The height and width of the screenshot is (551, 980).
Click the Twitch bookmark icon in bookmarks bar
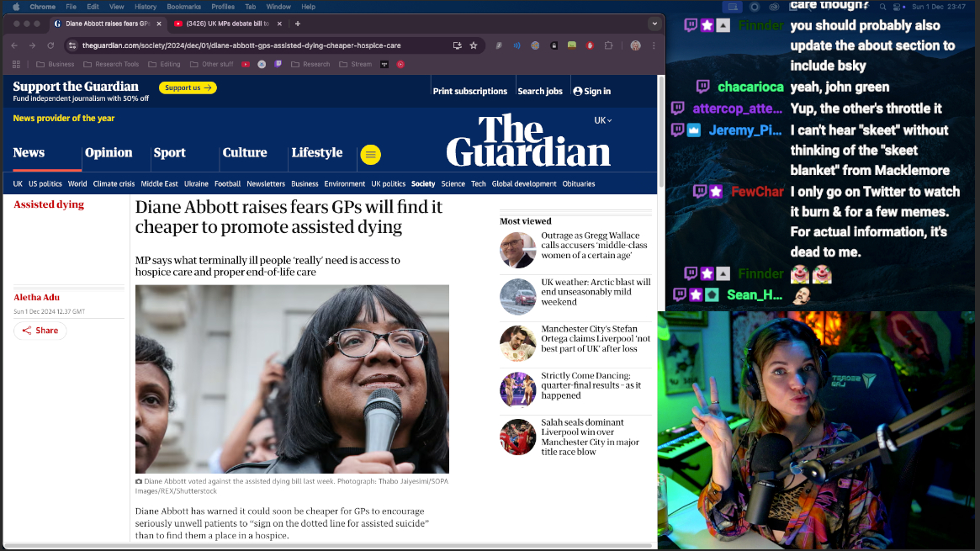pyautogui.click(x=278, y=64)
